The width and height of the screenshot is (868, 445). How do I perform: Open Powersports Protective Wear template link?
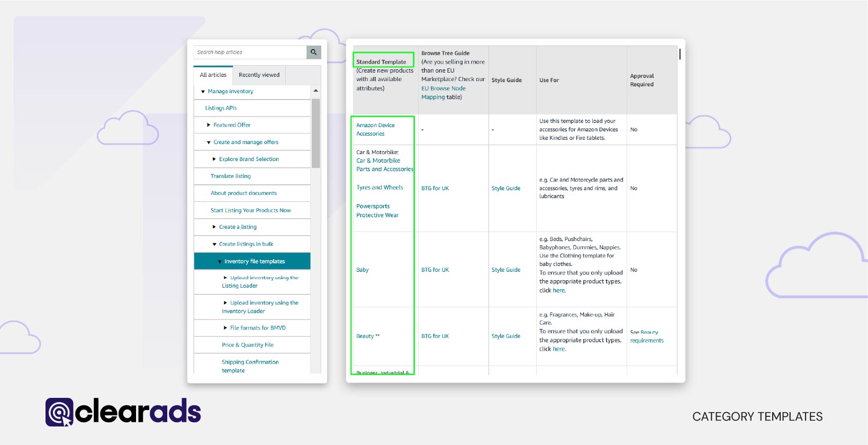(377, 211)
